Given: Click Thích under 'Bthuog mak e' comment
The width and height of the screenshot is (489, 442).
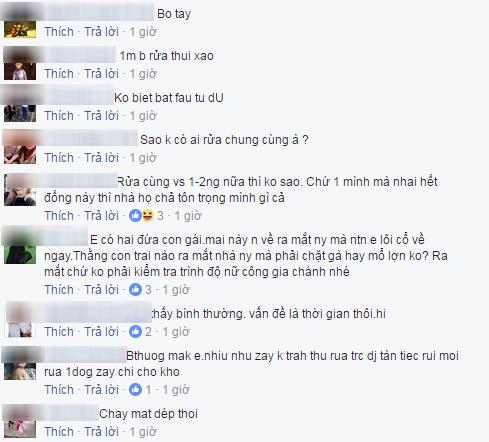Looking at the screenshot, I should (59, 390).
